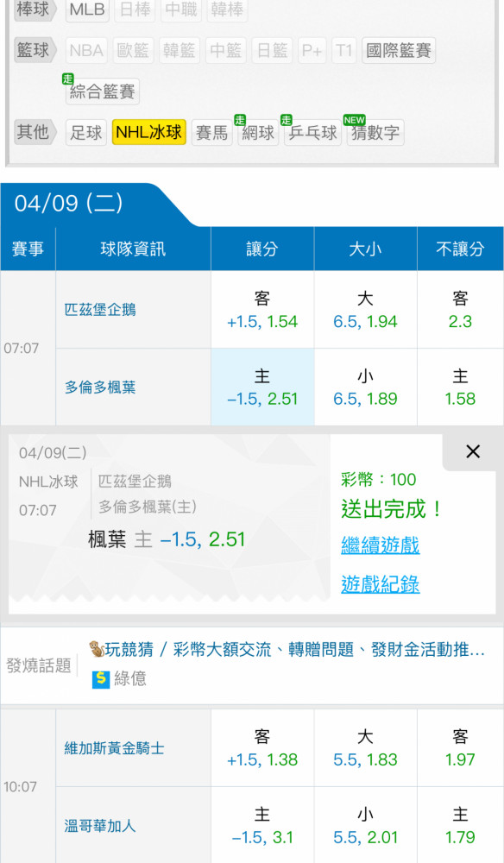The image size is (504, 863).
Task: Select 乒乓球 sport filter
Action: [312, 132]
